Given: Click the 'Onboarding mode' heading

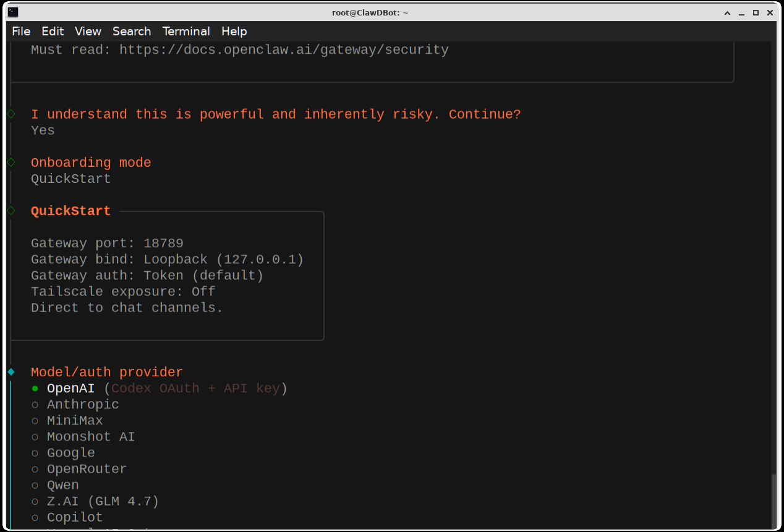Looking at the screenshot, I should coord(91,163).
